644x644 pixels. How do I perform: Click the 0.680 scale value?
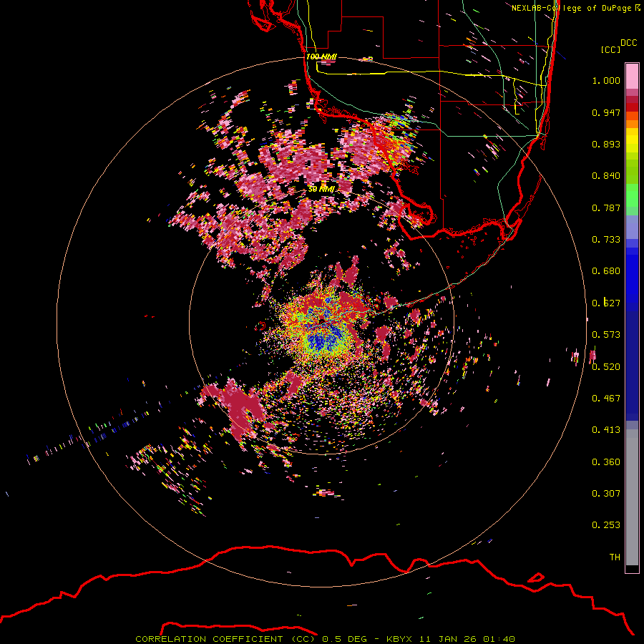(x=606, y=271)
